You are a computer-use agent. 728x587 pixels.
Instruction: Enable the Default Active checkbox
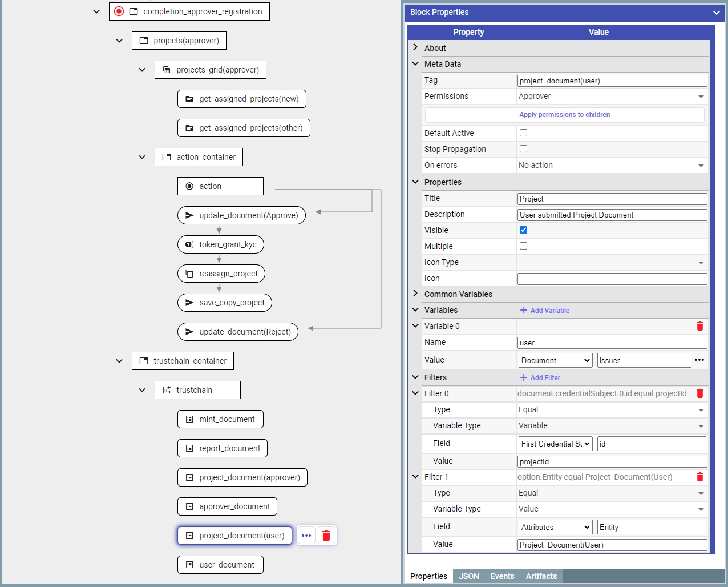[x=523, y=133]
